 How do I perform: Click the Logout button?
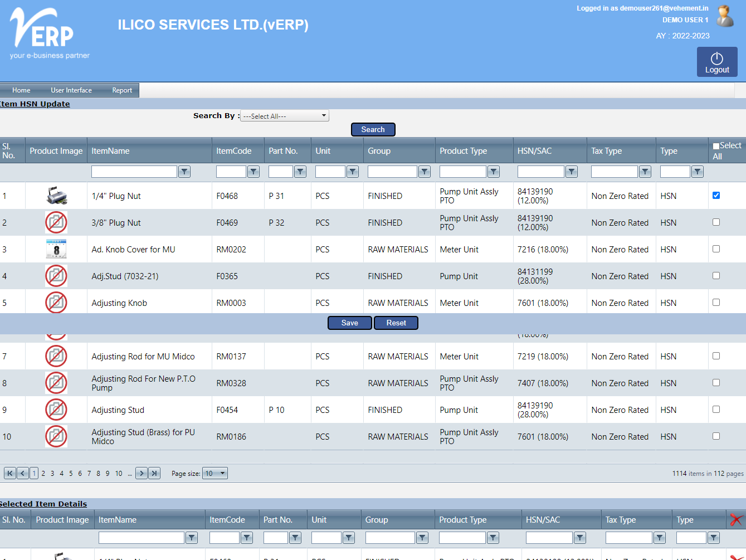(717, 62)
